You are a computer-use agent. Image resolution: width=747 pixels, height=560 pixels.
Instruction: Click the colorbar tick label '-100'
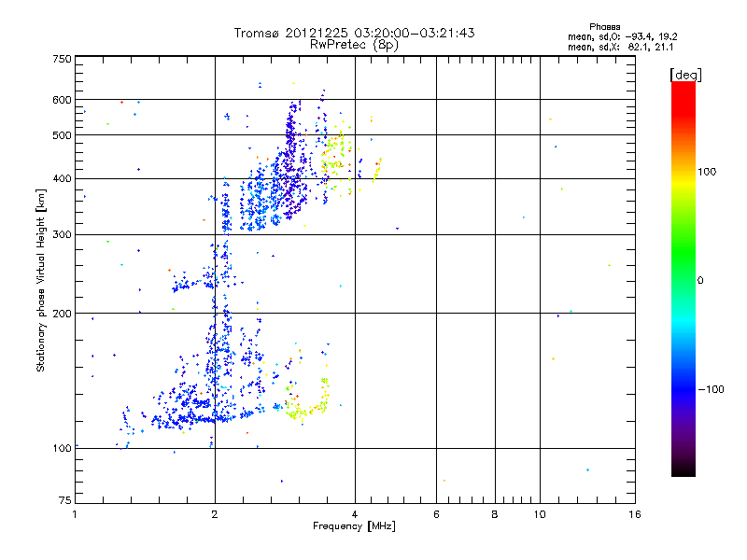711,389
